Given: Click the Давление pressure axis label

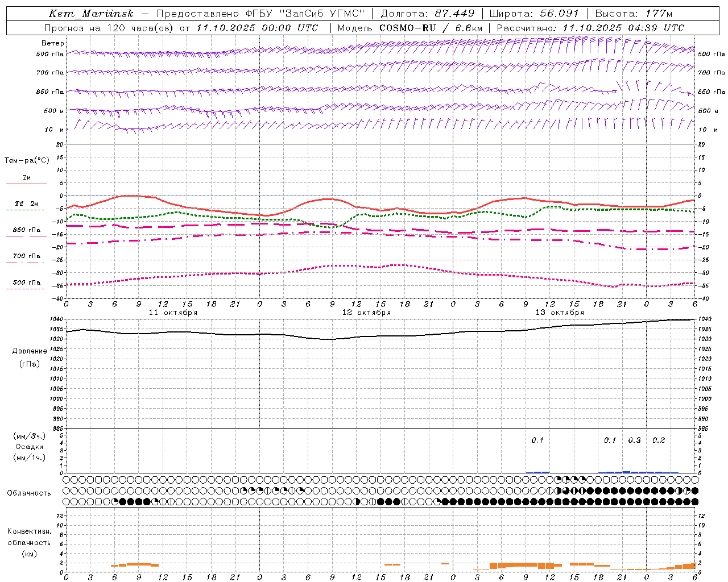Looking at the screenshot, I should pos(30,351).
